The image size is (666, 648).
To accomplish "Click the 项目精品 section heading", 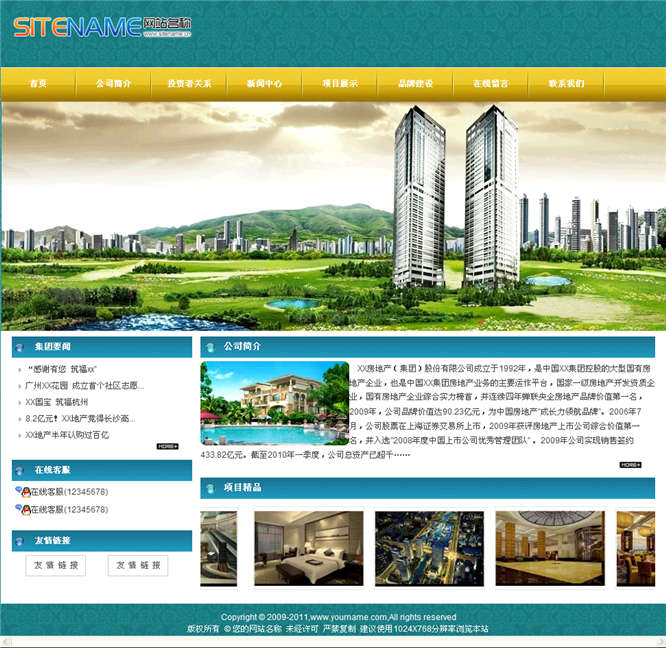I will [x=243, y=487].
